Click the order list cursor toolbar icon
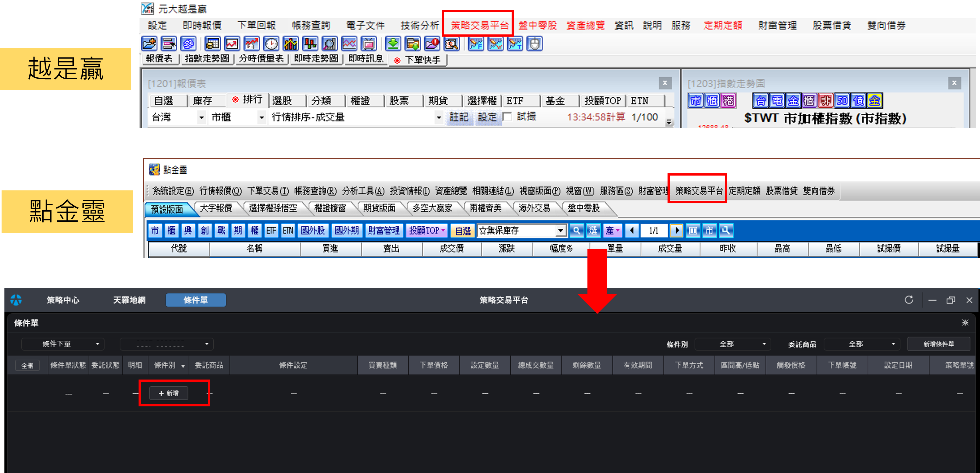Screen dimensions: 980x473 [x=169, y=44]
